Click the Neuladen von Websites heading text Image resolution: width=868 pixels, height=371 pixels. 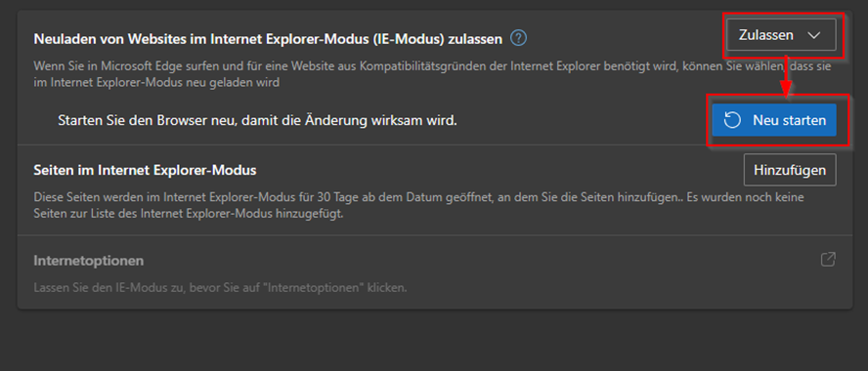[x=268, y=39]
